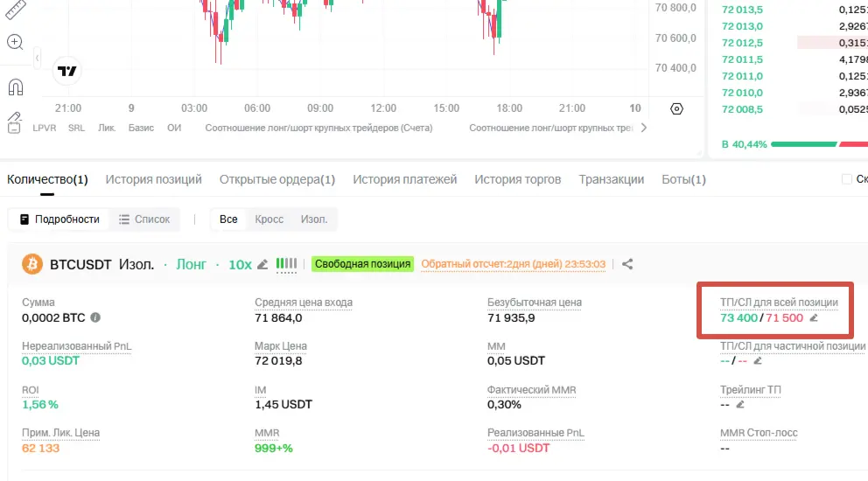This screenshot has width=868, height=481.
Task: Click the info icon beside 0,0002 BTC
Action: 95,317
